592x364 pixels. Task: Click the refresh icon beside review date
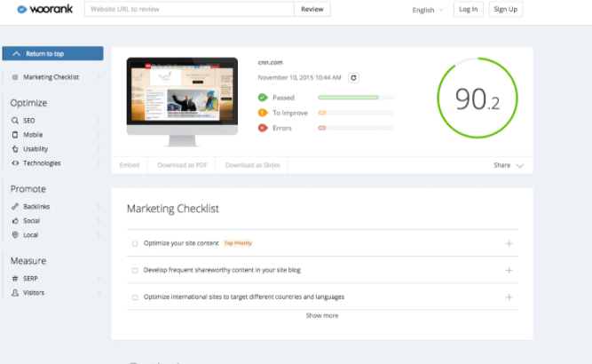[353, 78]
